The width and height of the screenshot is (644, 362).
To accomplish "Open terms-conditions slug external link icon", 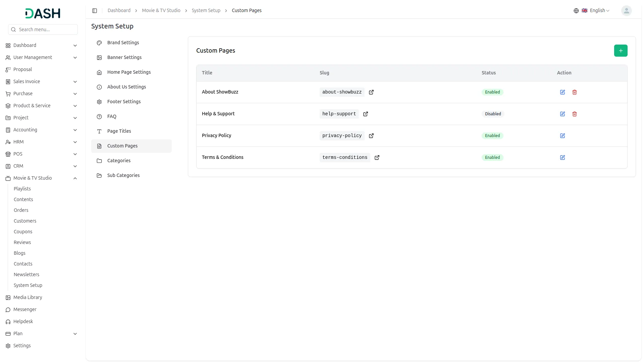I will [x=377, y=158].
